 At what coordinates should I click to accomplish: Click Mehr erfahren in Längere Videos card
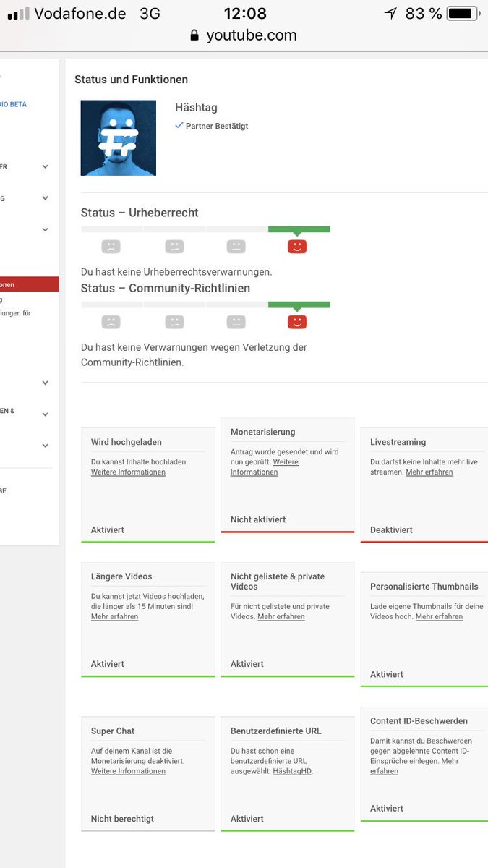114,616
